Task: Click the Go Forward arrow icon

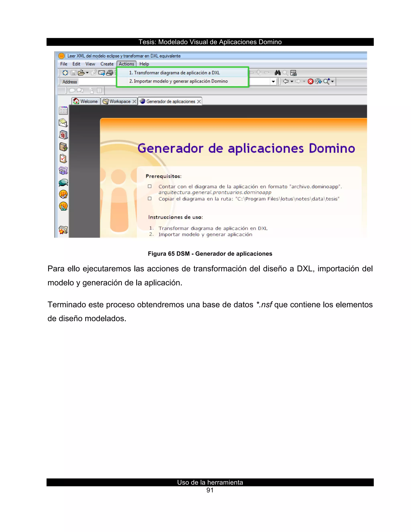Action: [298, 81]
